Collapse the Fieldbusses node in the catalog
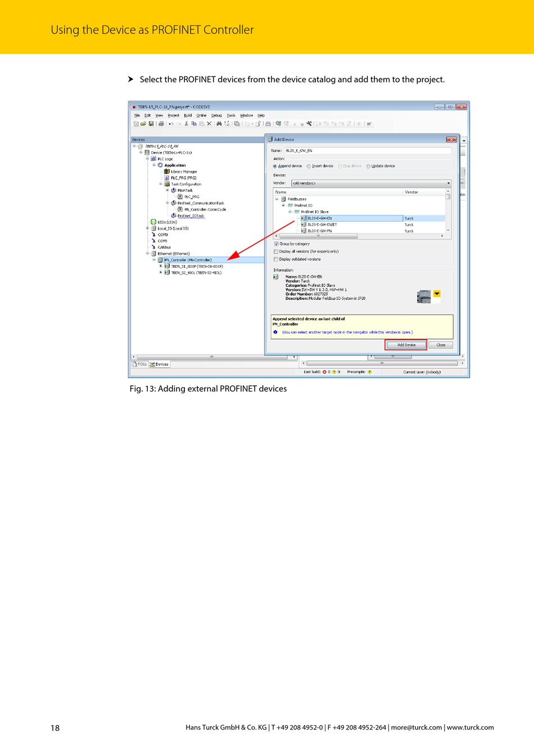The width and height of the screenshot is (534, 756). pos(277,199)
